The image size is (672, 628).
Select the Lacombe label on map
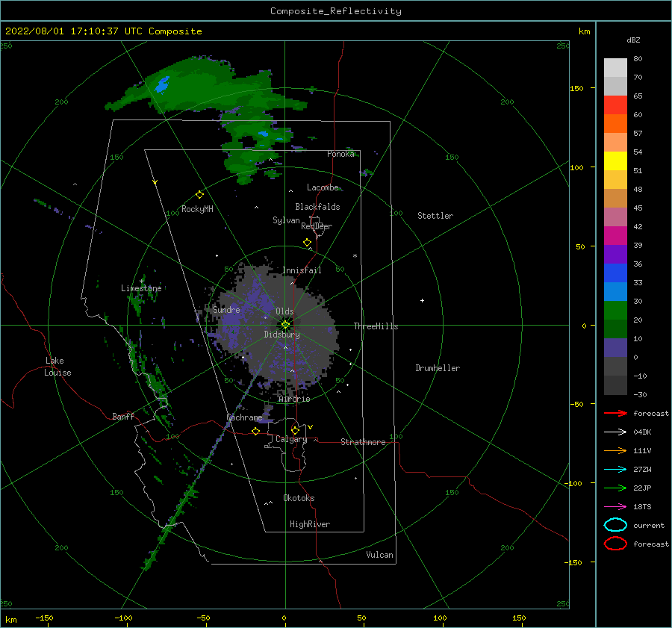[323, 187]
